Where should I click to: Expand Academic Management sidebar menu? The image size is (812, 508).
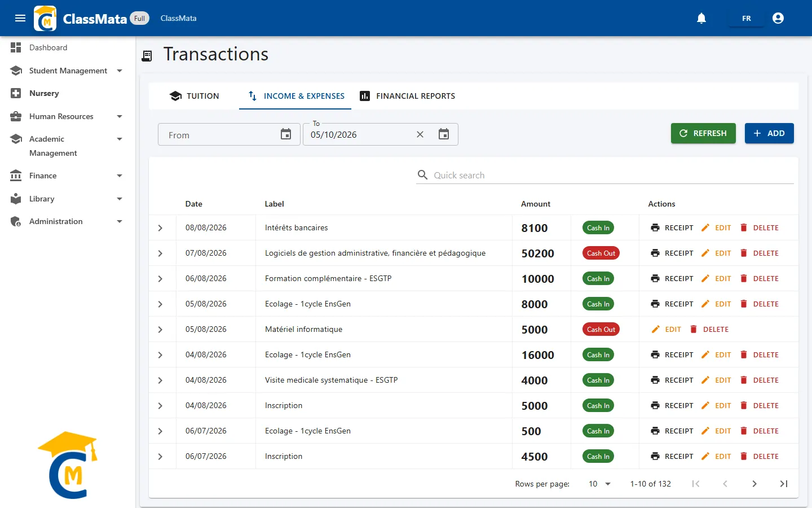(x=68, y=146)
